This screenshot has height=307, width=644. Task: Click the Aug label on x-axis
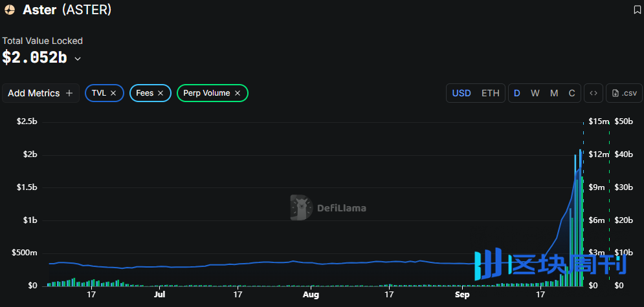[311, 294]
